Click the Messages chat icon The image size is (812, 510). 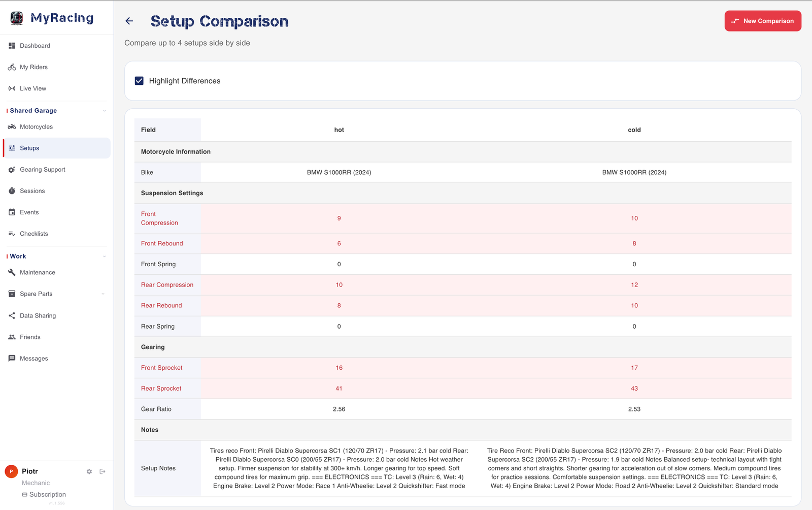12,358
